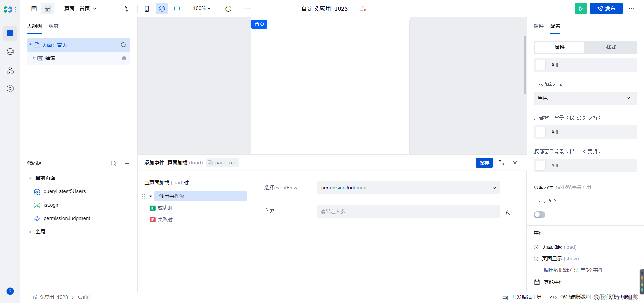Screen dimensions: 644x303
Task: Search in the 代码区 panel
Action: (114, 163)
